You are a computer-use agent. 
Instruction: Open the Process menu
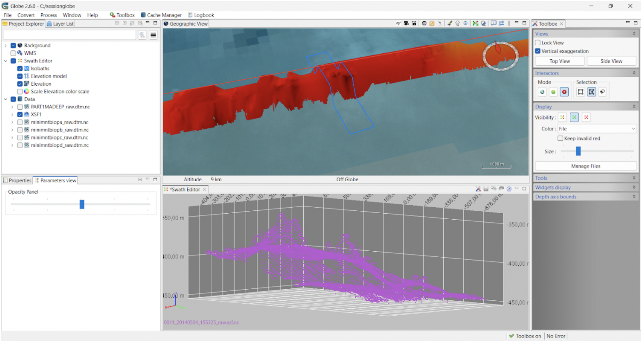pos(49,15)
